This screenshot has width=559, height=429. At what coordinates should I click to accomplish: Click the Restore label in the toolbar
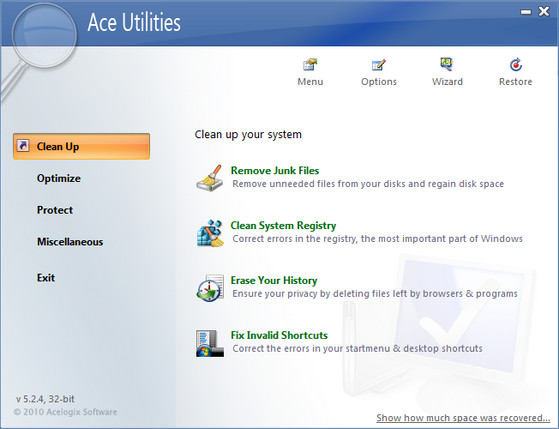click(x=516, y=82)
